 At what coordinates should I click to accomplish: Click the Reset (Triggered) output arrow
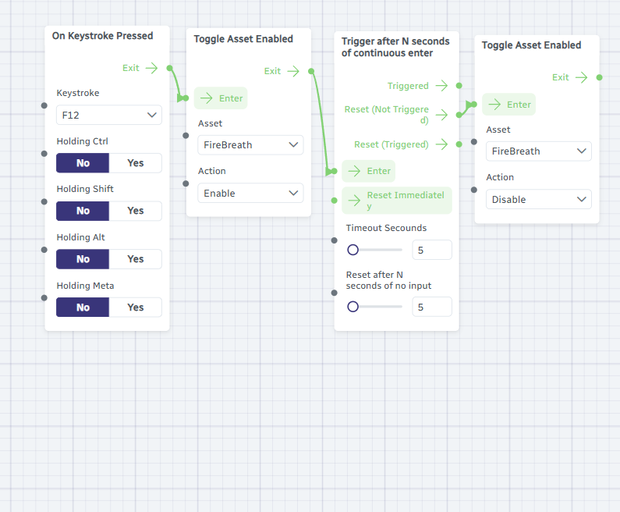click(x=442, y=144)
